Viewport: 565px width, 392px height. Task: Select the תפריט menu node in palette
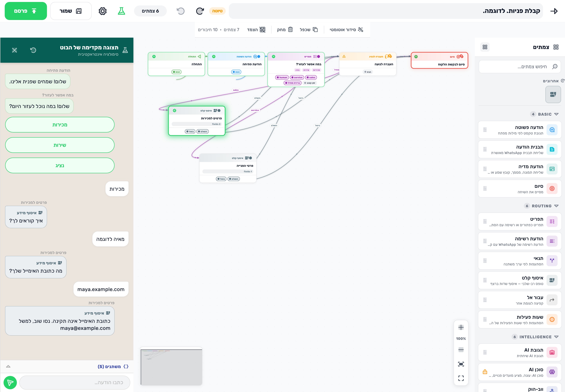point(520,221)
